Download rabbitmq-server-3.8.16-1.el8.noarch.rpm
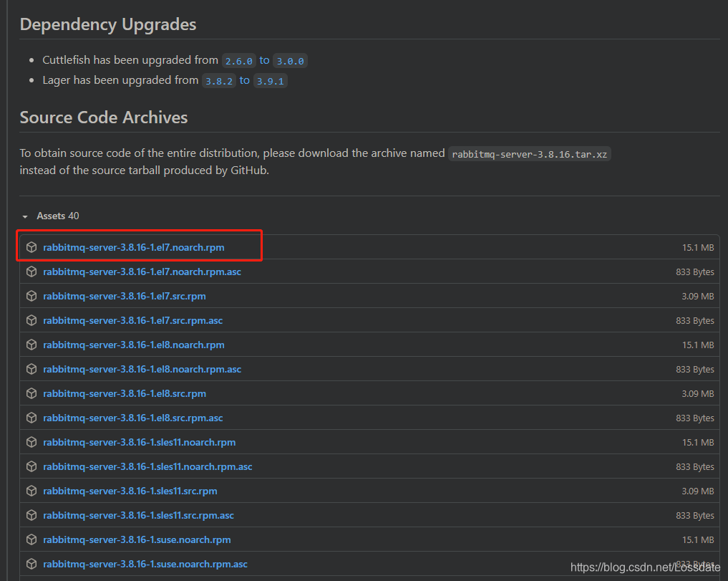Viewport: 728px width, 581px height. (134, 345)
